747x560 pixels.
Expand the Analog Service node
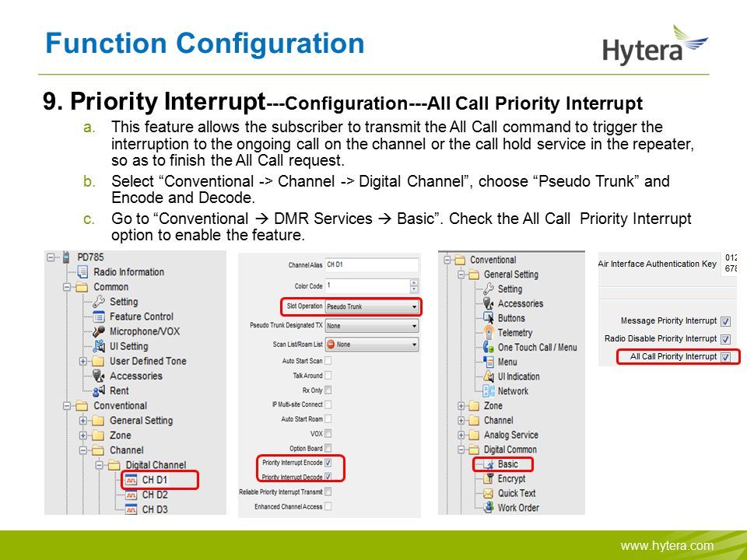461,436
